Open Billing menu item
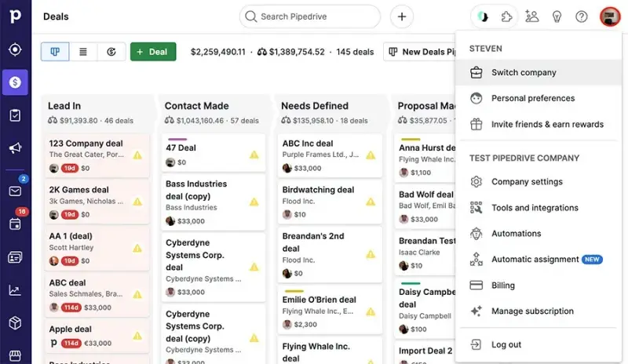The width and height of the screenshot is (628, 364). 539,285
